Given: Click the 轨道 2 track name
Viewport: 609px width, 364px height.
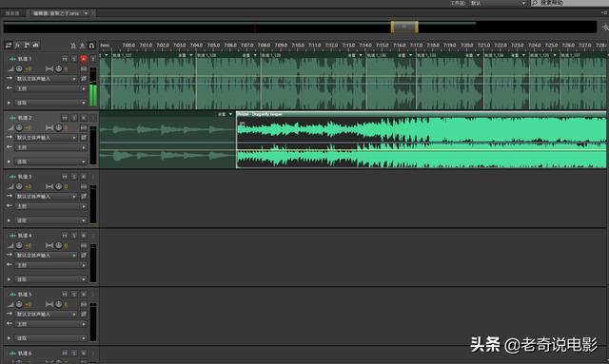Looking at the screenshot, I should [25, 118].
